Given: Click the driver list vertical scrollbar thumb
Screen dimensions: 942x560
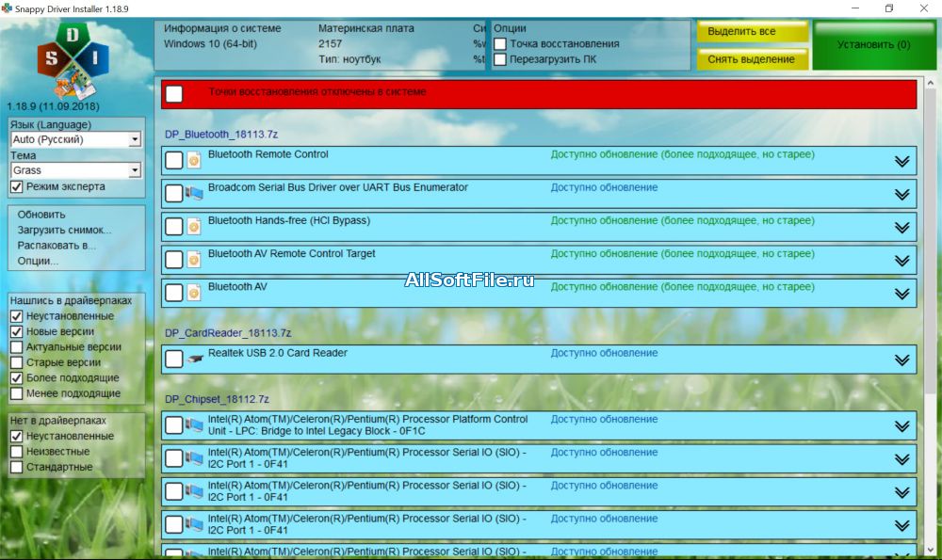Looking at the screenshot, I should click(x=931, y=240).
